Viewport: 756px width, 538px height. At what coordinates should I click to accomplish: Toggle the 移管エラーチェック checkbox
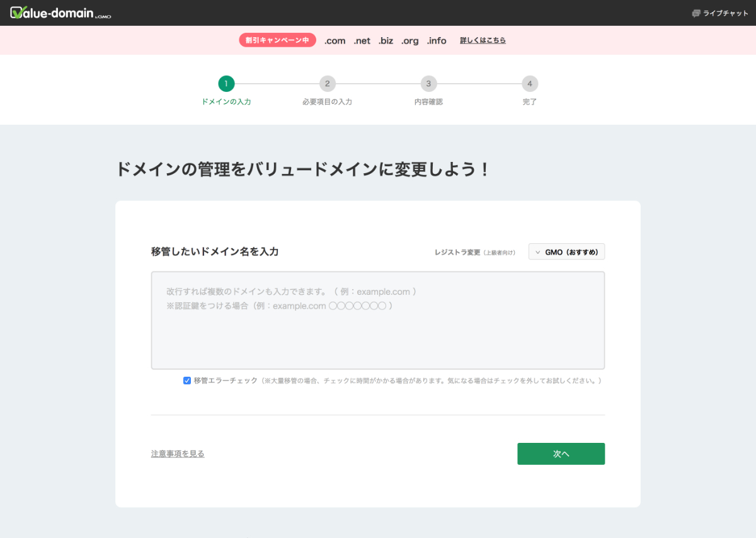pyautogui.click(x=187, y=381)
